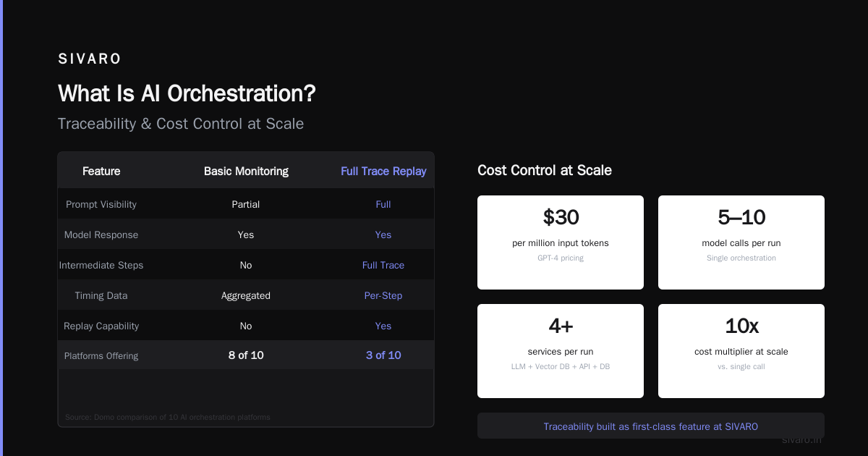
Task: Select the "Prompt Visibility" row label
Action: pos(101,205)
